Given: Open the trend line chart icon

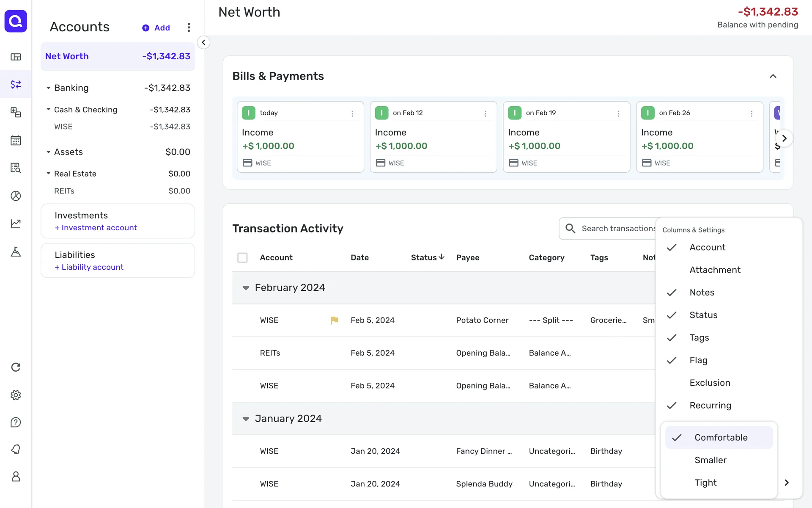Looking at the screenshot, I should point(16,224).
